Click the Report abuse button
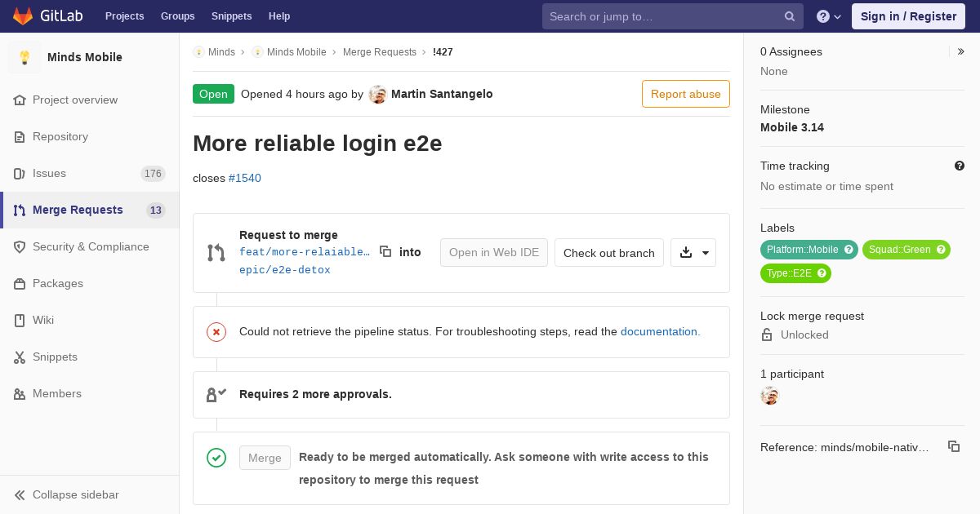Screen dimensions: 980x514 coord(686,94)
